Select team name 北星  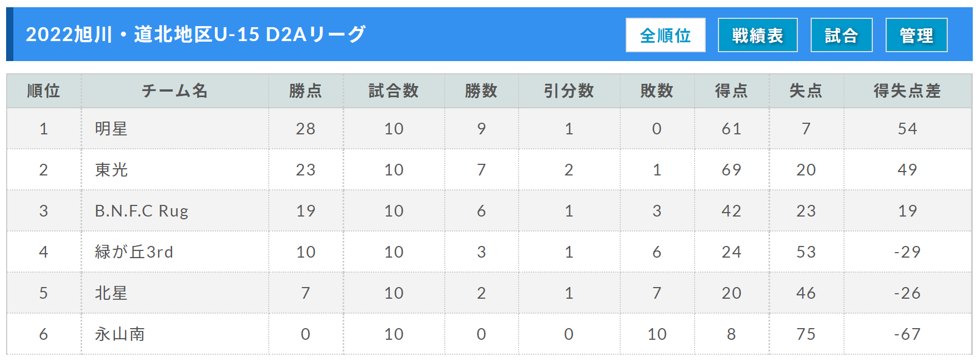[111, 293]
